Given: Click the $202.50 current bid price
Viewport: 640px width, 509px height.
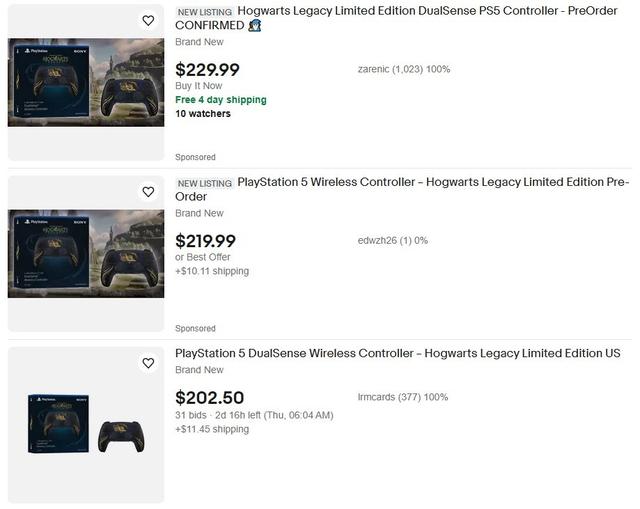Looking at the screenshot, I should tap(209, 398).
